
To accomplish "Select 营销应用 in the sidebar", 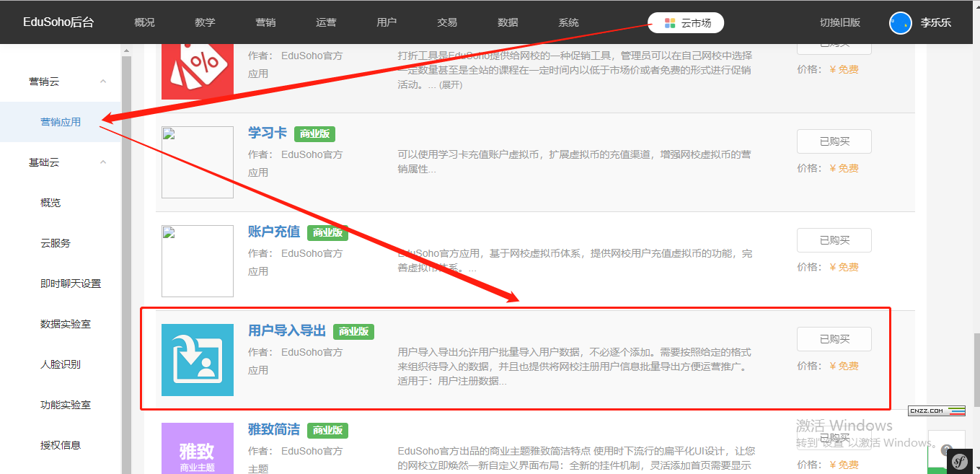I will 61,122.
